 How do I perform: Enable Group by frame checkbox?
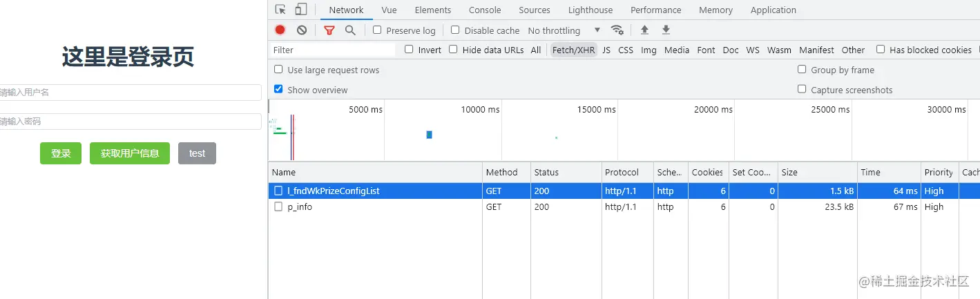coord(802,69)
